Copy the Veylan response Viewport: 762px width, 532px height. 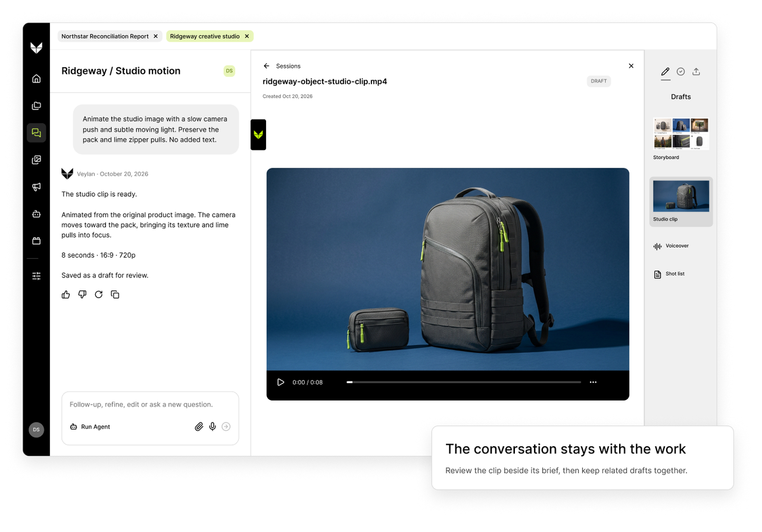click(115, 295)
